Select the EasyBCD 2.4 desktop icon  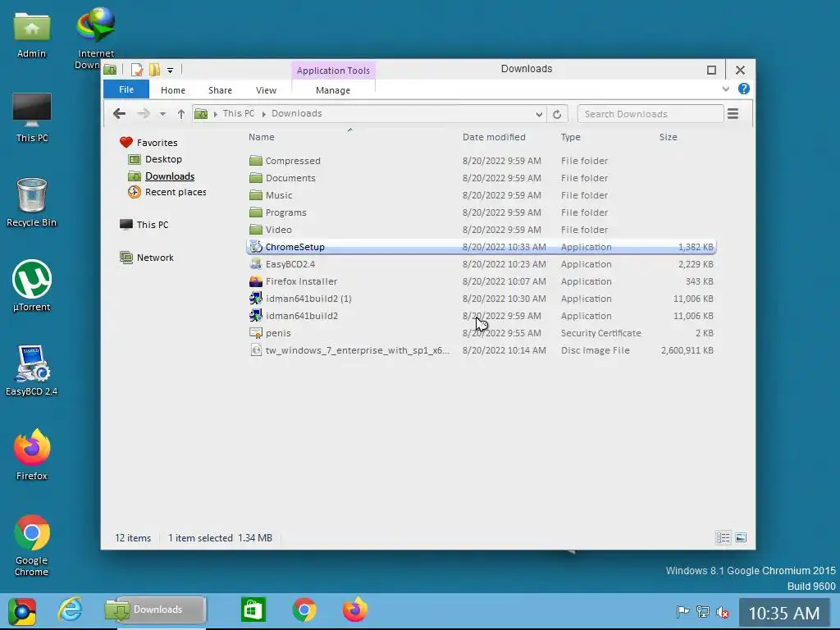[x=32, y=370]
